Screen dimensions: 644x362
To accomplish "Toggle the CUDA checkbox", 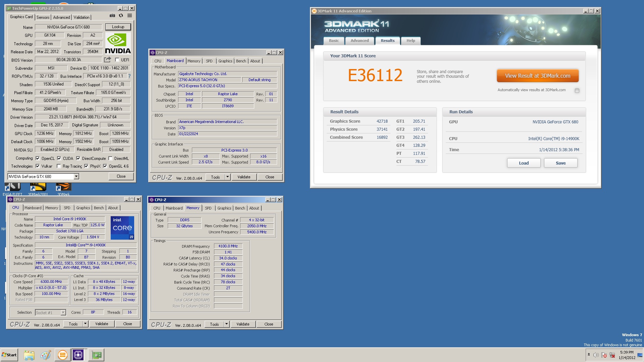I will pos(59,159).
